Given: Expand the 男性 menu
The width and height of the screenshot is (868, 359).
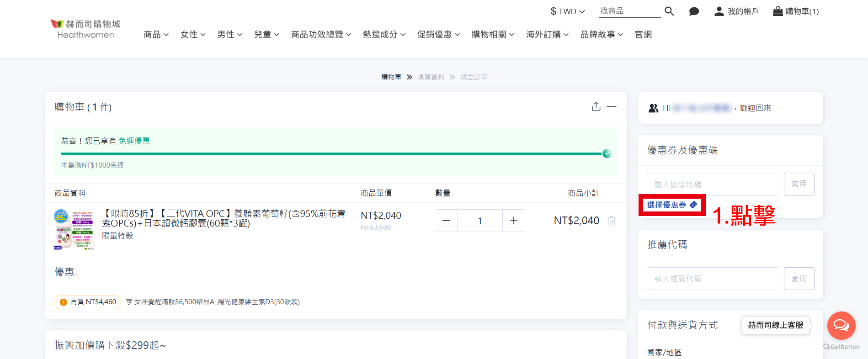Looking at the screenshot, I should (230, 34).
